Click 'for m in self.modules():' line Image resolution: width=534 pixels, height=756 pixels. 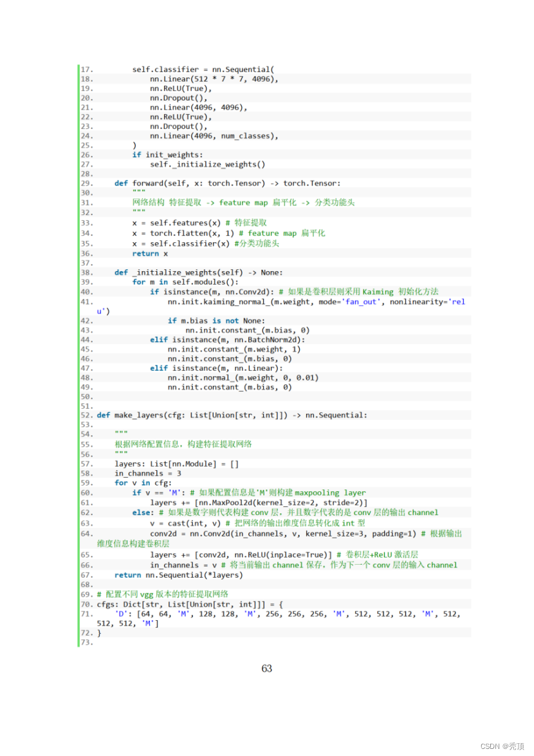(x=185, y=282)
